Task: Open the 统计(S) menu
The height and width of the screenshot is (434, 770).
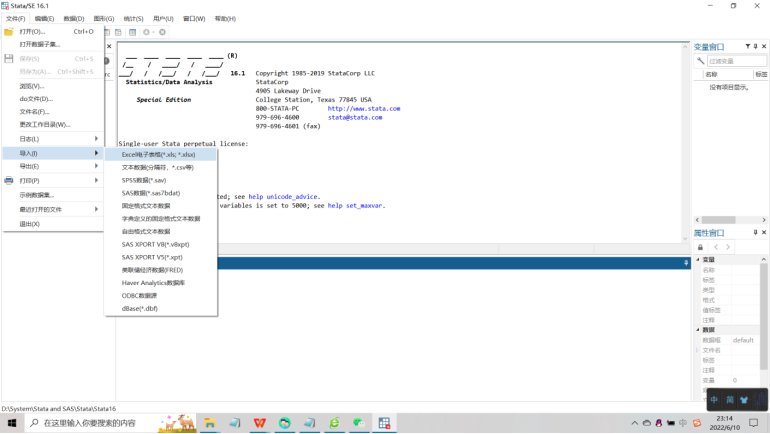Action: pos(133,19)
